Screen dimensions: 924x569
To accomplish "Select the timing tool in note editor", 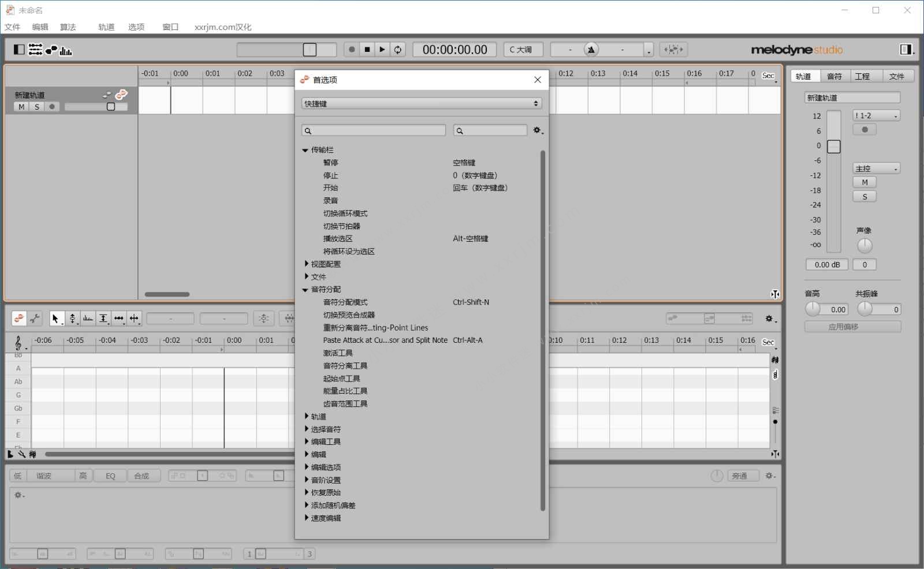I will point(119,318).
